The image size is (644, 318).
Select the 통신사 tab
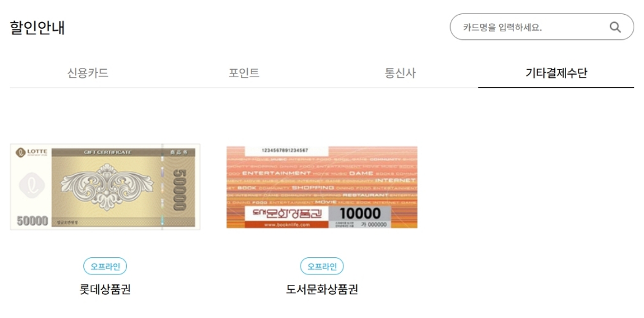[x=400, y=73]
